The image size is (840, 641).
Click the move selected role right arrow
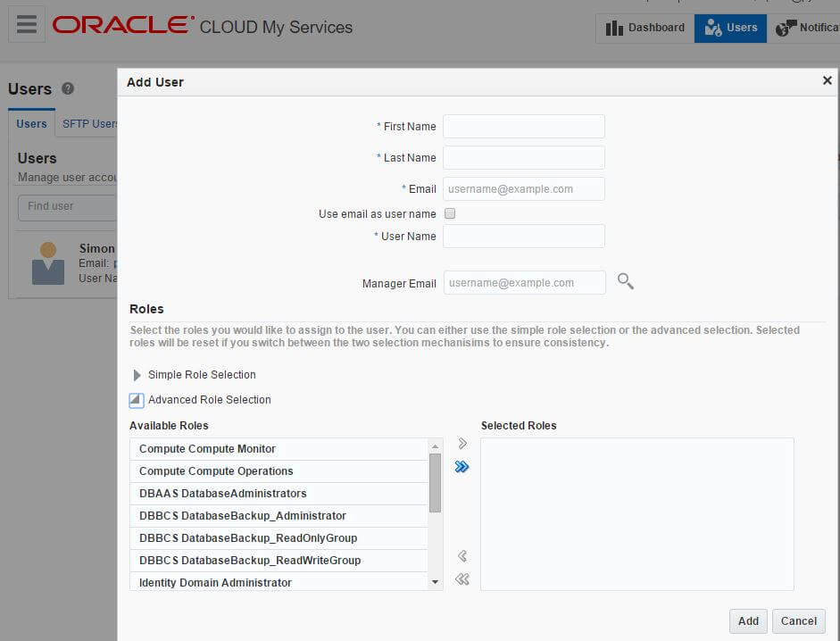pos(462,444)
